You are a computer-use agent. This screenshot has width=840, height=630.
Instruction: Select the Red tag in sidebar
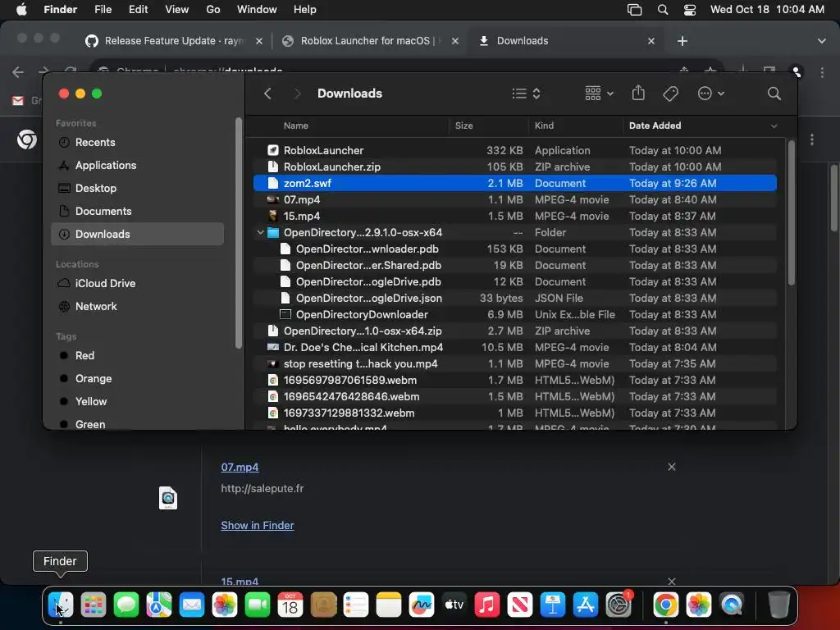pos(137,356)
